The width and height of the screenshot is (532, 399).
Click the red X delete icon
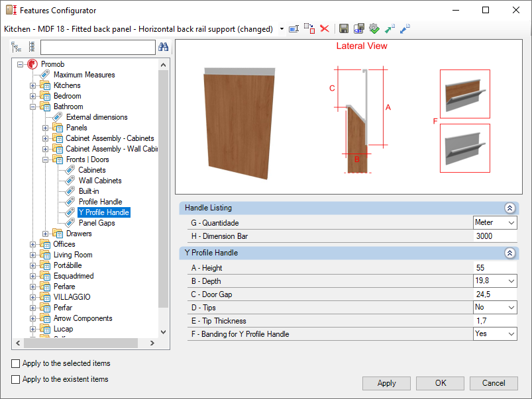[325, 28]
